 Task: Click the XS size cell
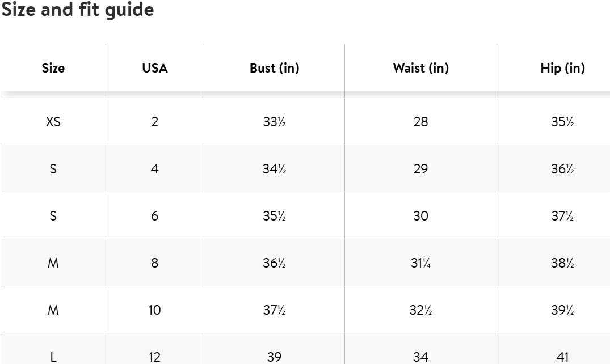[53, 122]
